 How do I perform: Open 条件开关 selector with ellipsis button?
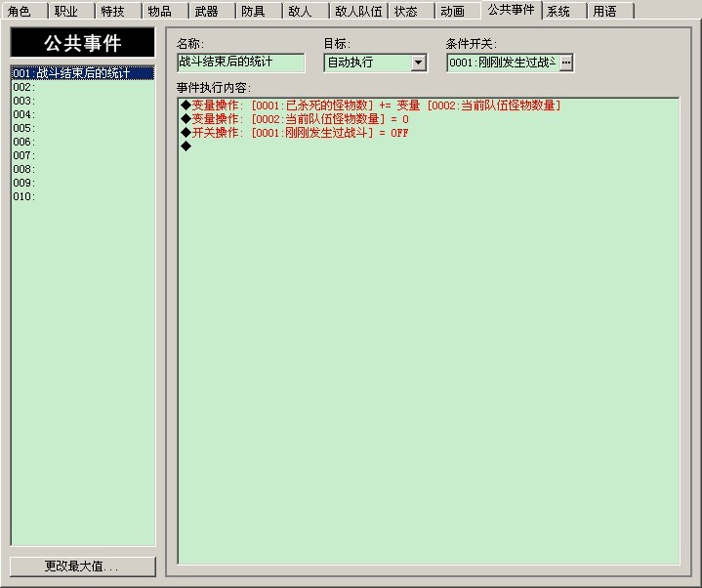pos(566,63)
